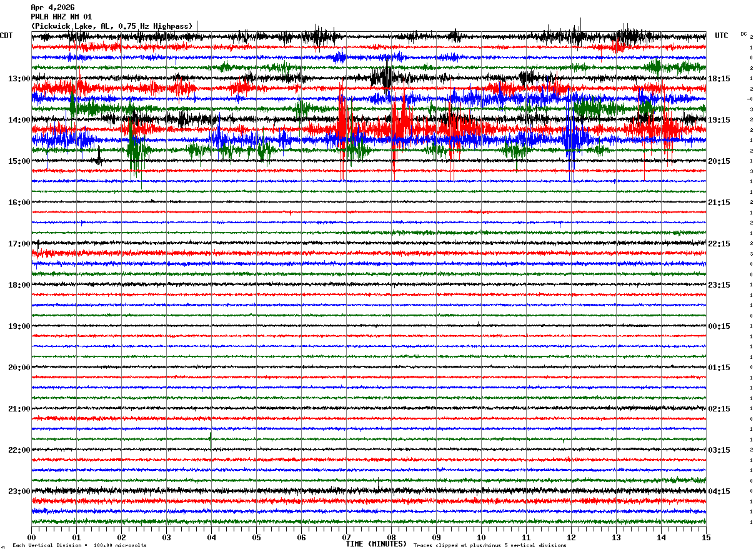Click the 'UTC' timezone label

[x=722, y=36]
